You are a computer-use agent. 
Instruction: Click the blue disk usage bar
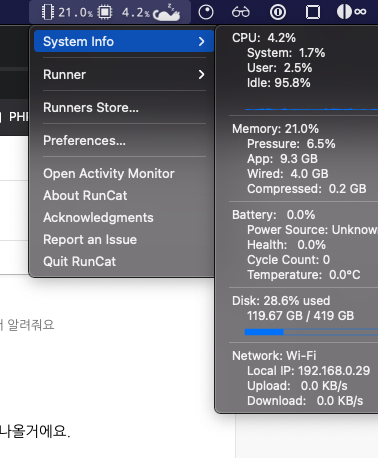coord(311,332)
